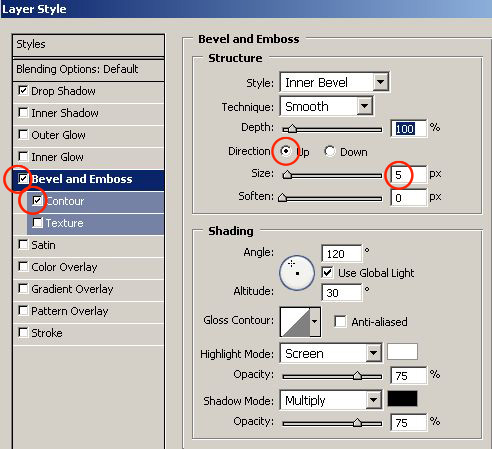Click the Size px input field
This screenshot has height=449, width=492.
pyautogui.click(x=408, y=174)
